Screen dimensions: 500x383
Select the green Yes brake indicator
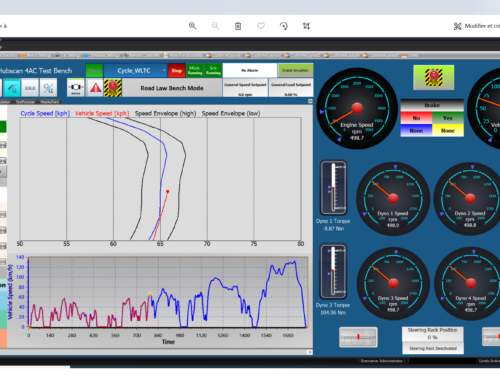coord(448,118)
